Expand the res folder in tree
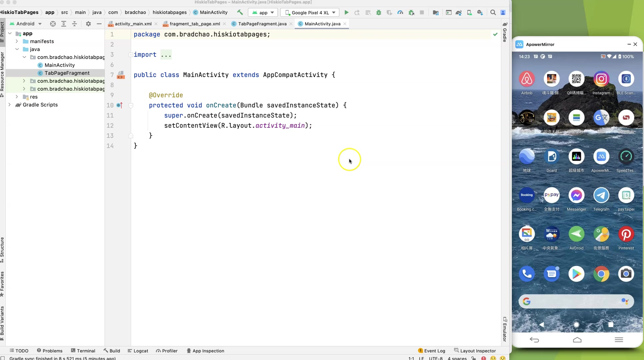 [17, 97]
